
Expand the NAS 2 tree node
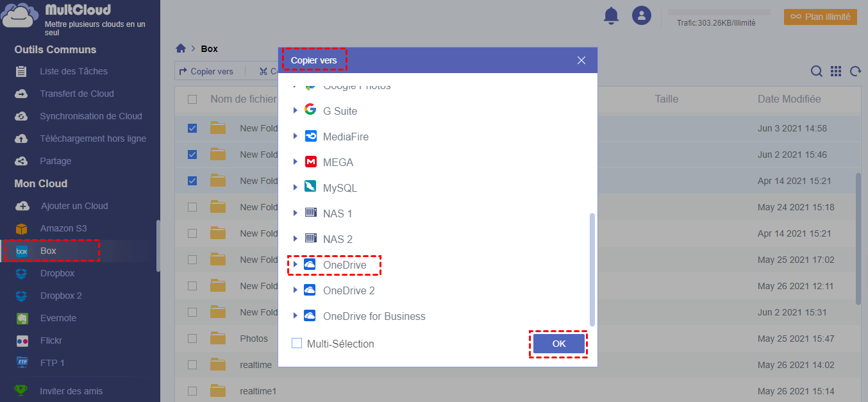pos(296,239)
